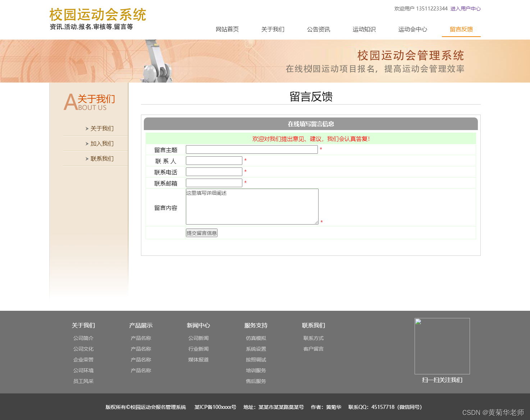Click the 某ICP备100xxxx号 footer text

click(215, 407)
